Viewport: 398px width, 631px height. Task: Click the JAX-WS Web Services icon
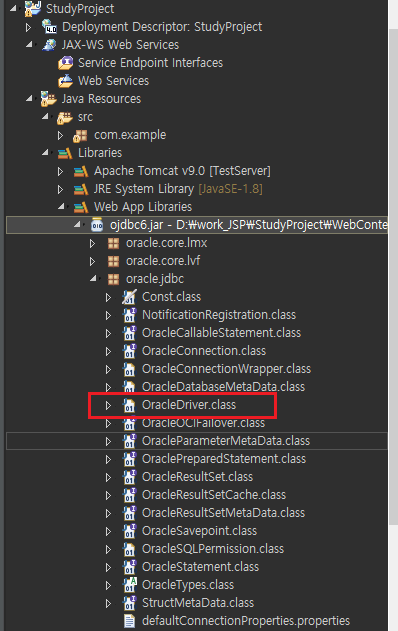[x=49, y=45]
